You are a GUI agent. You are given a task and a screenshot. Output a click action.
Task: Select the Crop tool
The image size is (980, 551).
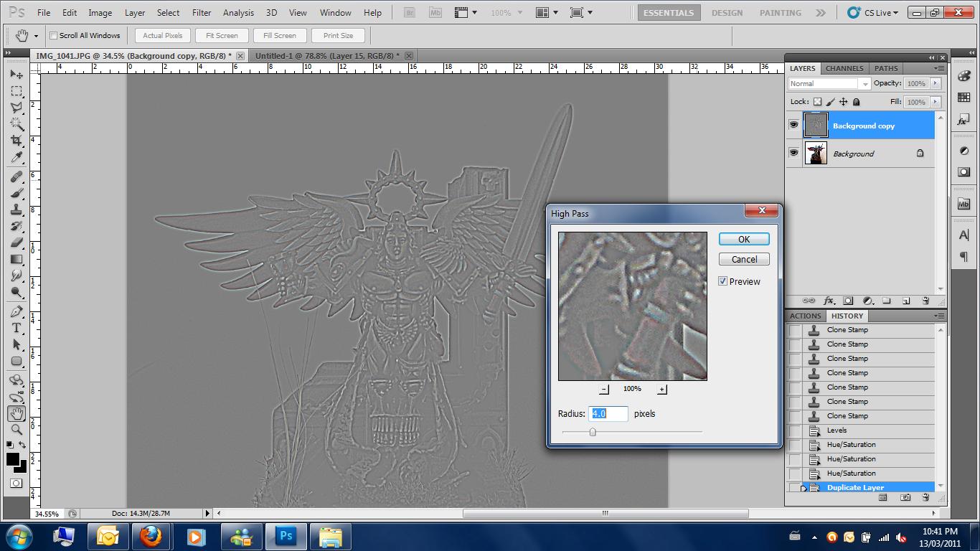click(17, 141)
